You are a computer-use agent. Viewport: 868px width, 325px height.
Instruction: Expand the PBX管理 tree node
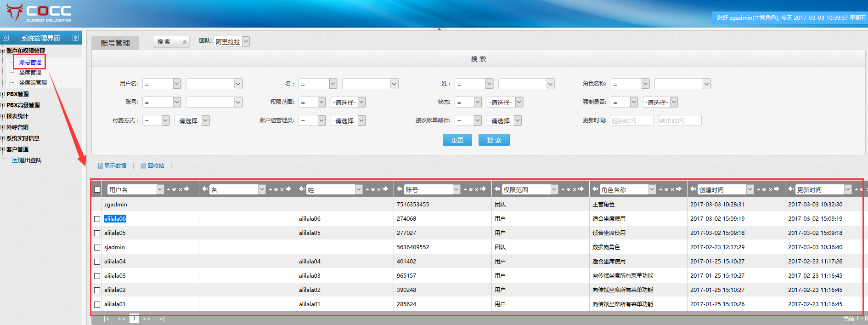[x=3, y=94]
